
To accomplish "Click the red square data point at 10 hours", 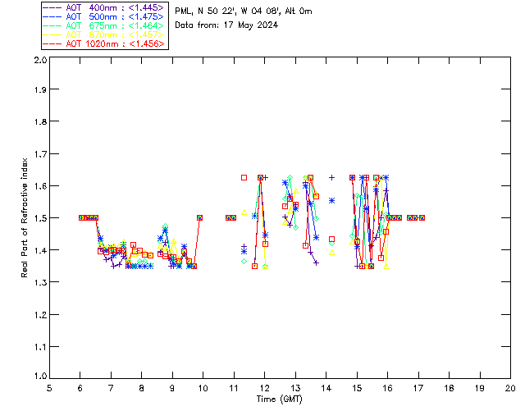I will click(200, 217).
